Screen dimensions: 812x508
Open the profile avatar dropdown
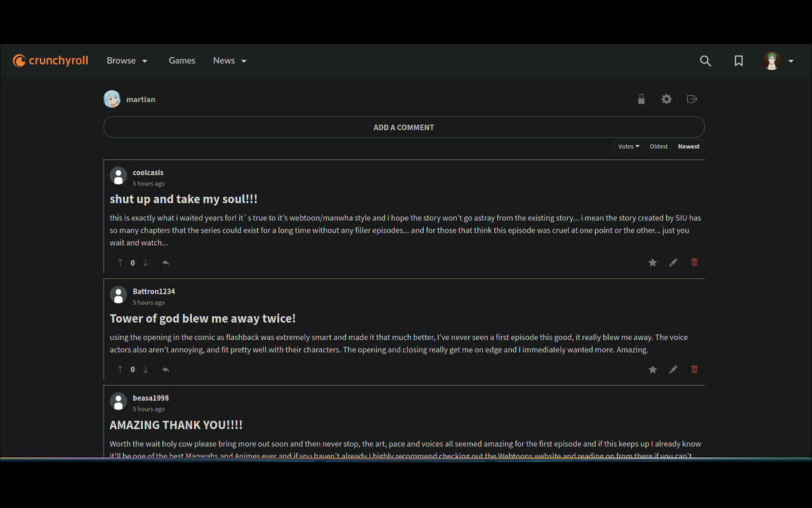pos(773,60)
